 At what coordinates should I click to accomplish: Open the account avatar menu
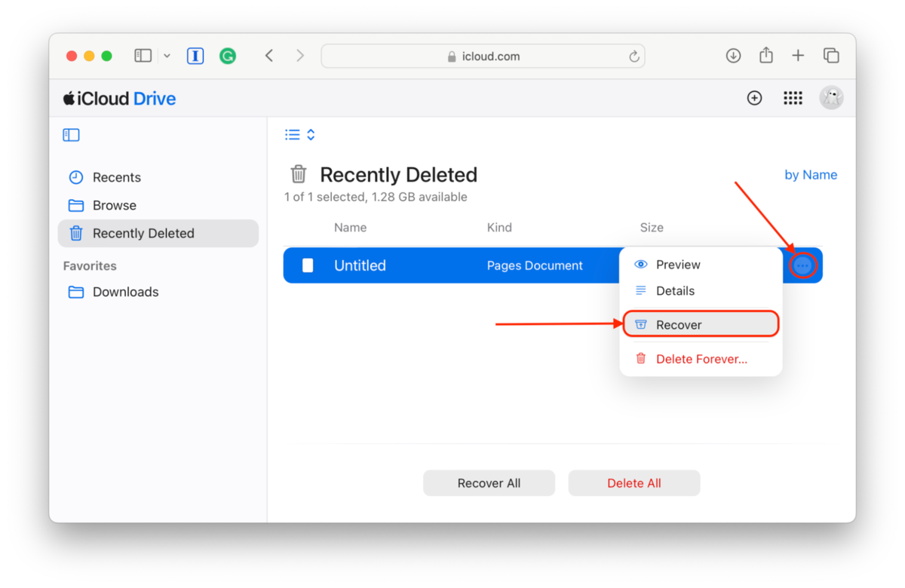(x=831, y=97)
